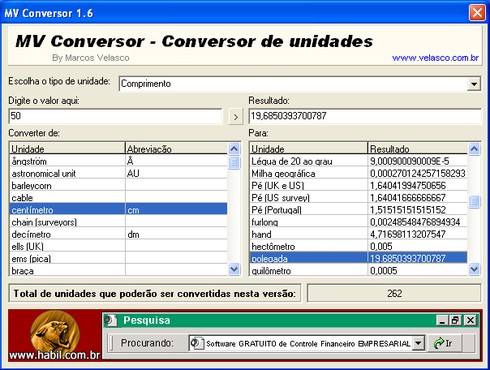Click the habil.com.br lion logo banner
Viewport: 490px width, 370px height.
55,335
